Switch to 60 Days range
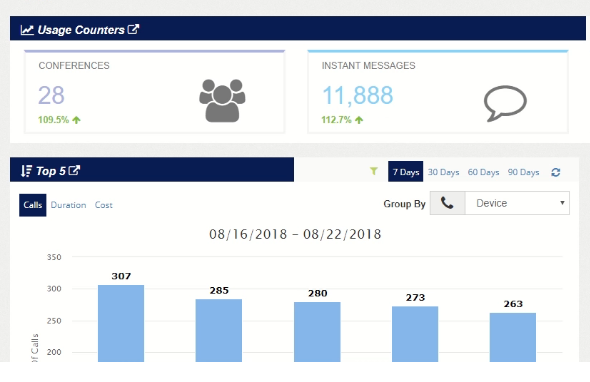The width and height of the screenshot is (590, 382). coord(483,172)
